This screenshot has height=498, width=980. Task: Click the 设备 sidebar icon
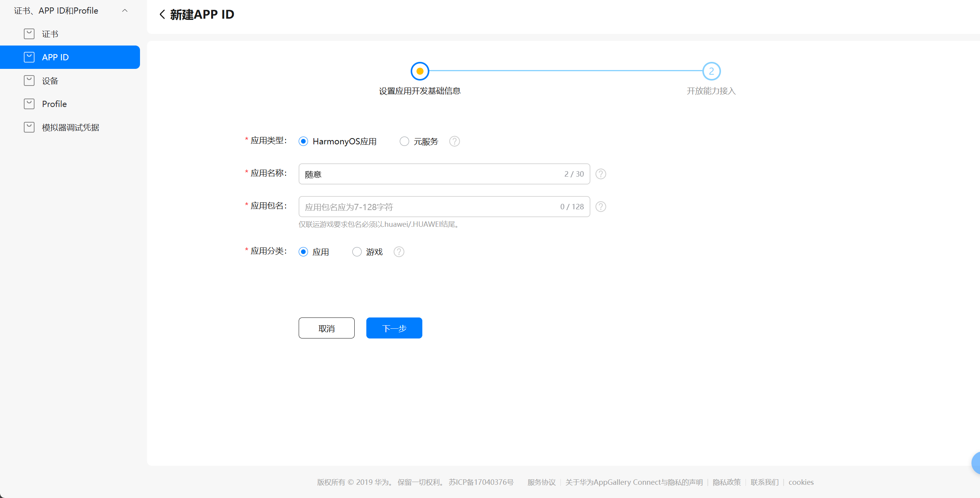click(29, 81)
